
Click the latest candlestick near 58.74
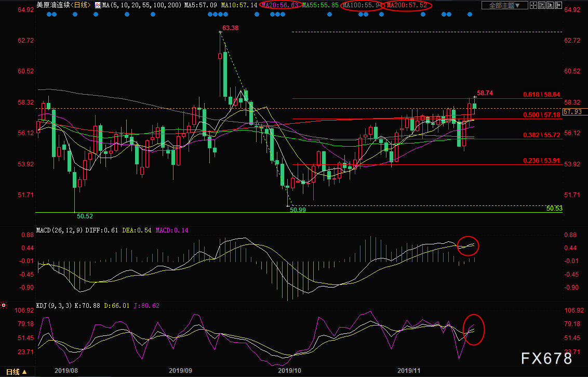474,106
